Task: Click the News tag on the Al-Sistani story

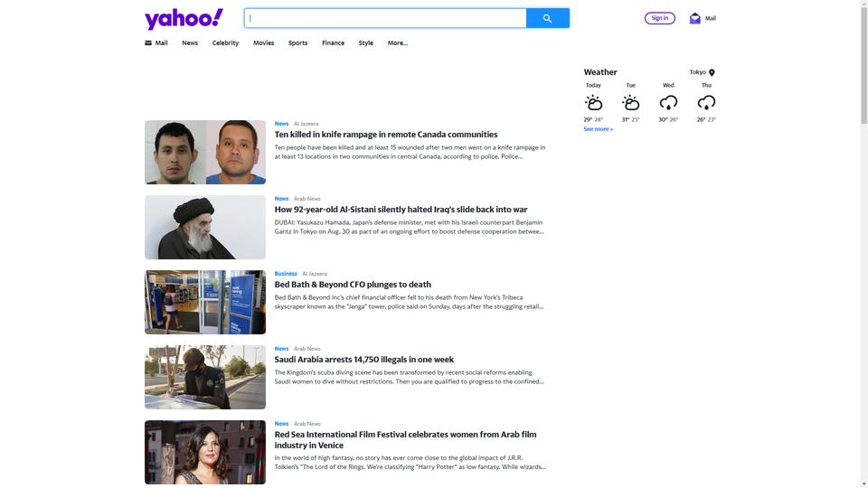Action: pyautogui.click(x=281, y=199)
